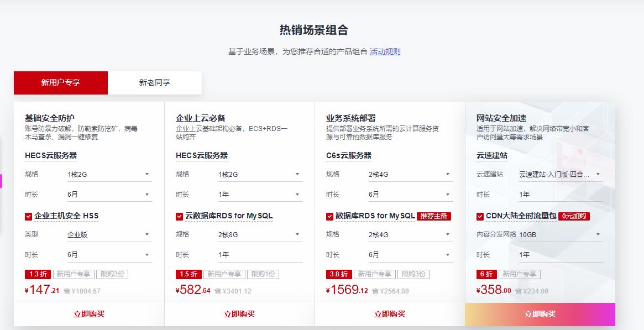The height and width of the screenshot is (330, 644).
Task: Click 企业上云必备 card title
Action: pyautogui.click(x=201, y=118)
